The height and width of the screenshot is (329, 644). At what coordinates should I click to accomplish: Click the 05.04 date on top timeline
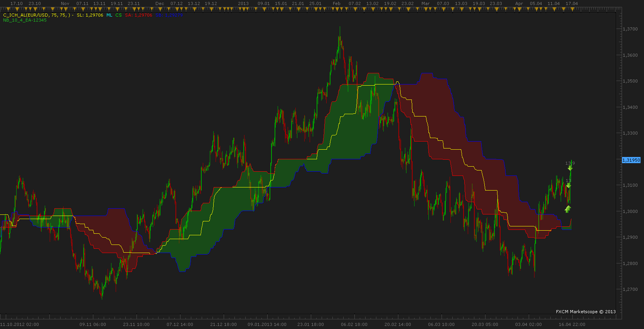pos(536,3)
